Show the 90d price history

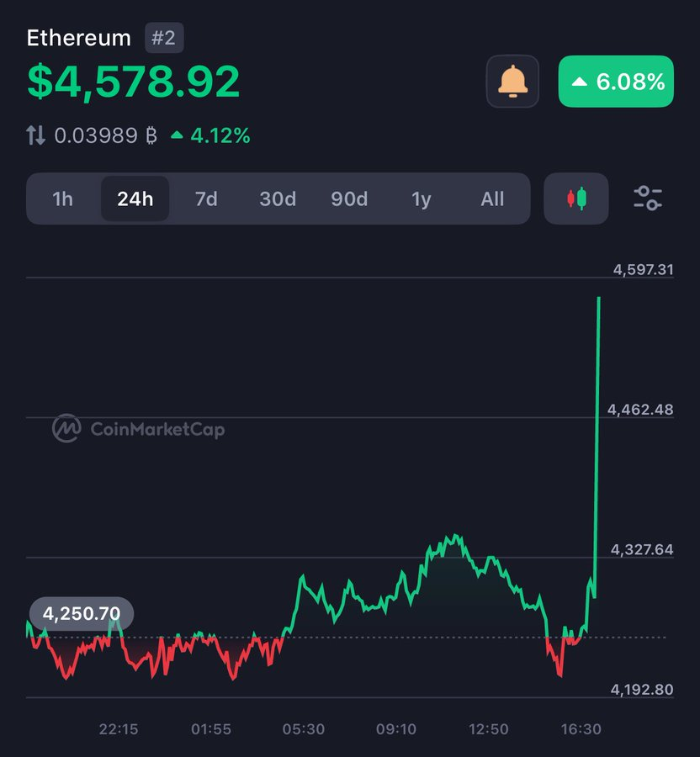349,199
